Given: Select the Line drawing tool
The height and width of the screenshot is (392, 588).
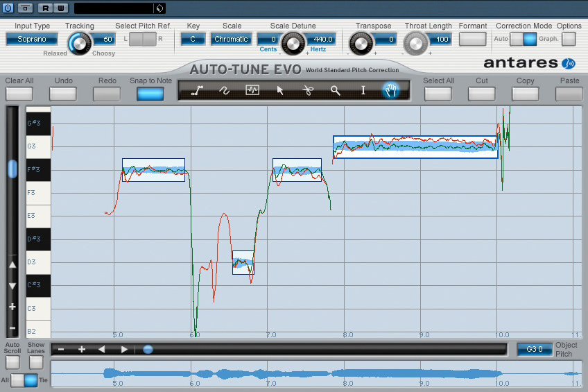Looking at the screenshot, I should [197, 90].
